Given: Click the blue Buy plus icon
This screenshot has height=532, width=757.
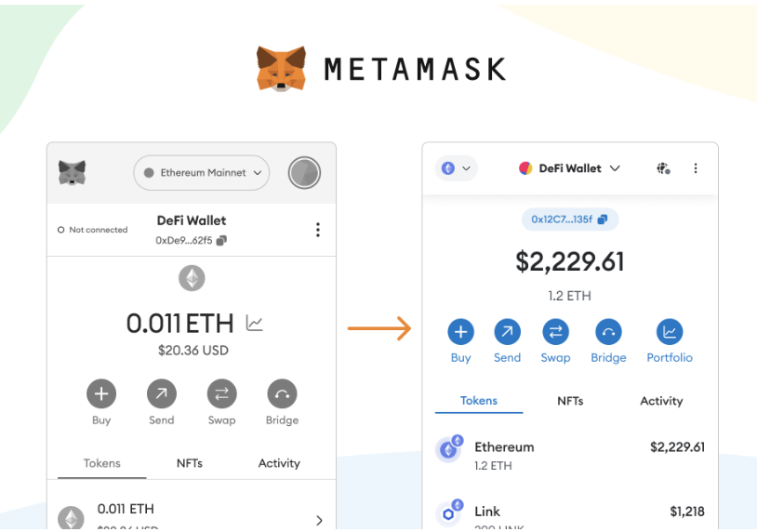Looking at the screenshot, I should point(460,332).
